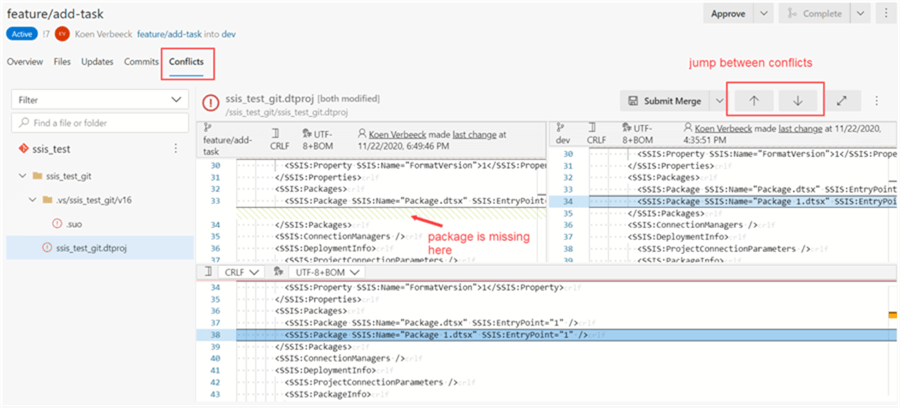Viewport: 900px width, 408px height.
Task: Click Koen Verbeeck's avatar icon
Action: click(62, 34)
